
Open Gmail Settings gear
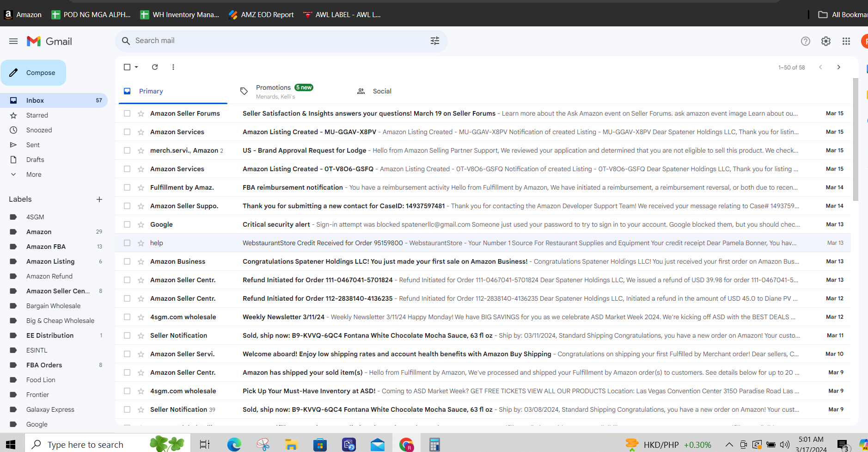(826, 41)
